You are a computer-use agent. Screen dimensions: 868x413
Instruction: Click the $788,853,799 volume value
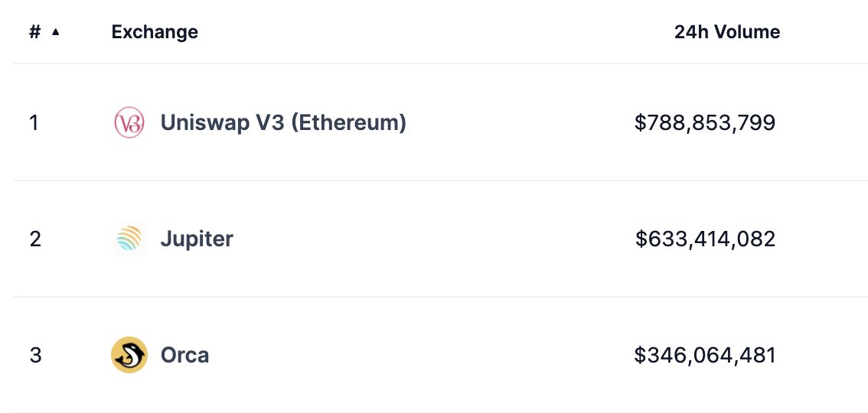click(x=705, y=122)
